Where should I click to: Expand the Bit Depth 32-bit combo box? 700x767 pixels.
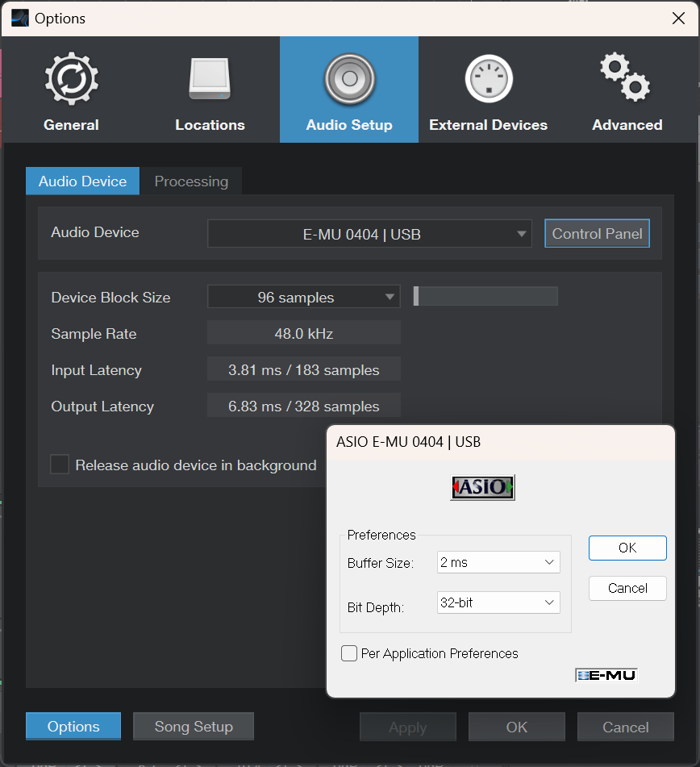498,602
